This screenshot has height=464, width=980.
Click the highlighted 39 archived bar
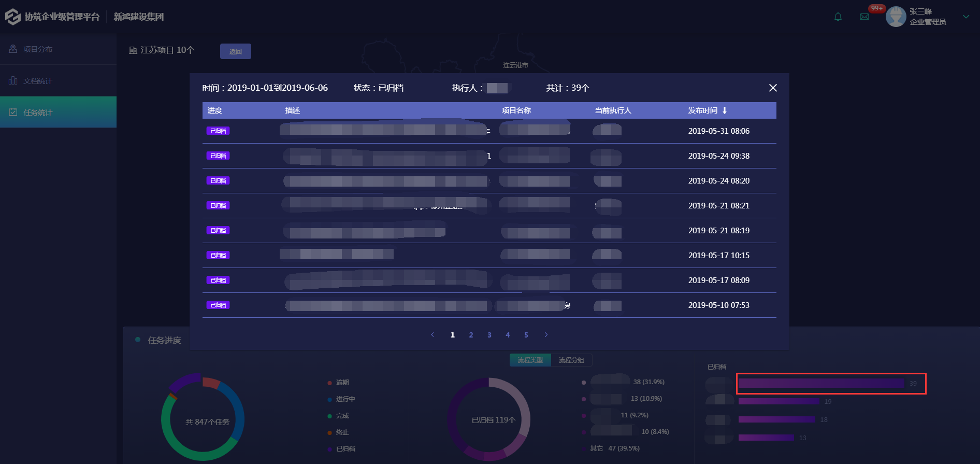point(821,383)
